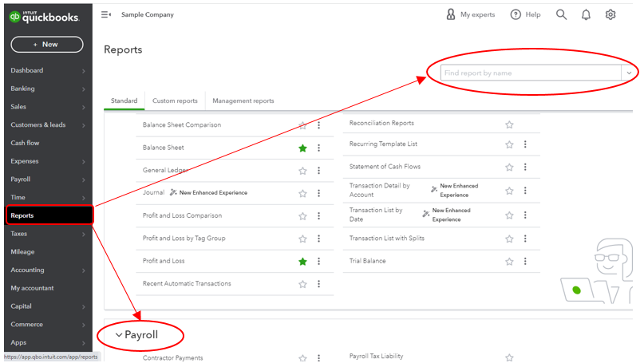Collapse the Payroll reports section
This screenshot has height=363, width=644.
point(119,335)
